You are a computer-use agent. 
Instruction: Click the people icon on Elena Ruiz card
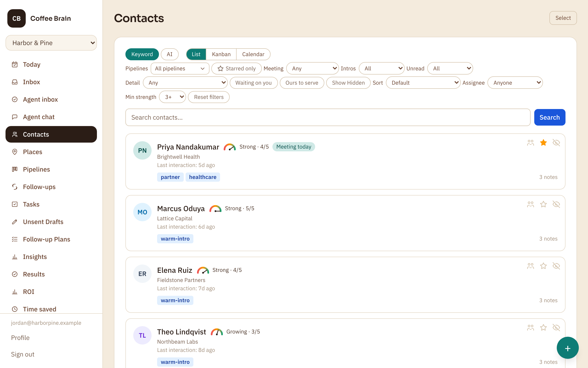pos(531,266)
